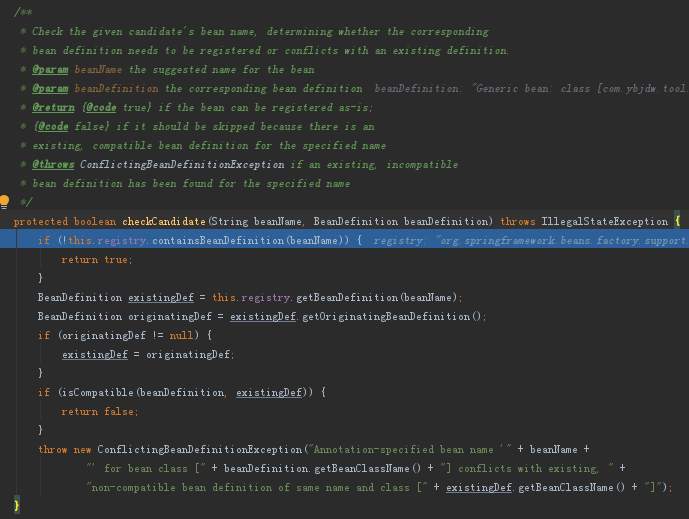689x519 pixels.
Task: Click the @param tag before beanName
Action: pos(50,70)
